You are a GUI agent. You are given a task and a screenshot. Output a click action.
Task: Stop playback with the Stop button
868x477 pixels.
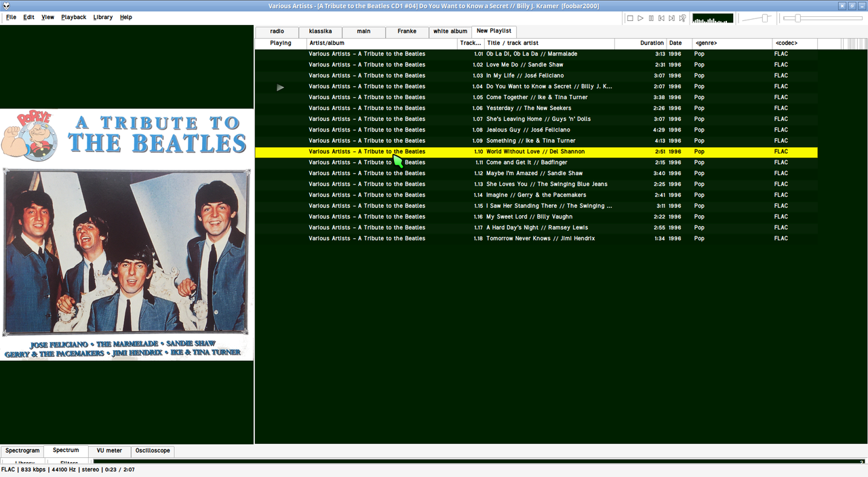[630, 18]
